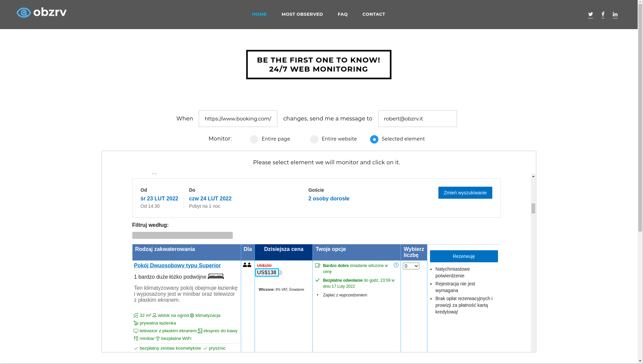The height and width of the screenshot is (364, 643).
Task: Click the 2 osoby dorosłe guests link
Action: pyautogui.click(x=329, y=198)
